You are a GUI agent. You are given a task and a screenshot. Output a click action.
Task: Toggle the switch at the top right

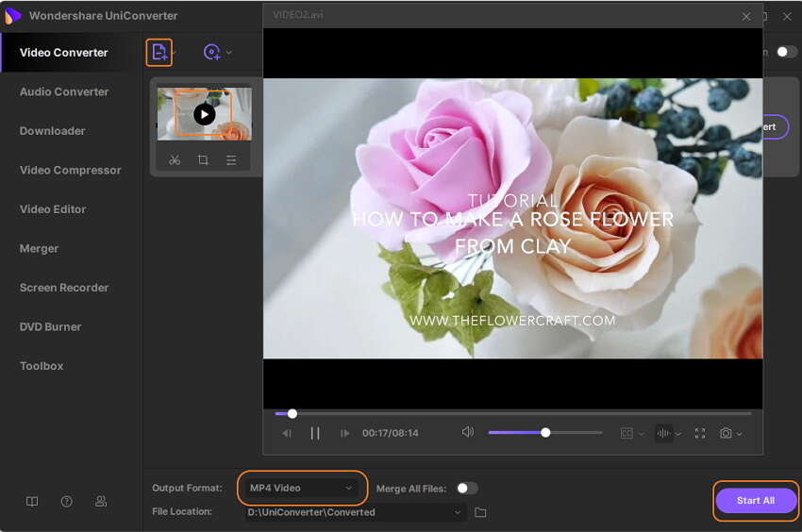coord(786,52)
